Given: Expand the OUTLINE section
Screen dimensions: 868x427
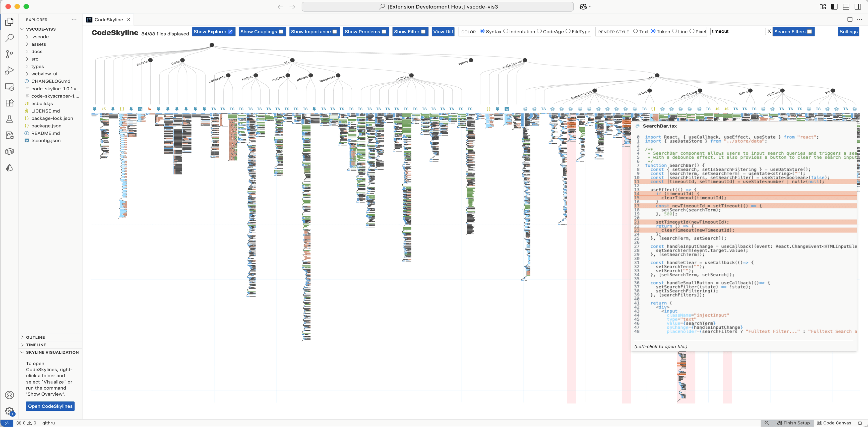Looking at the screenshot, I should (35, 337).
